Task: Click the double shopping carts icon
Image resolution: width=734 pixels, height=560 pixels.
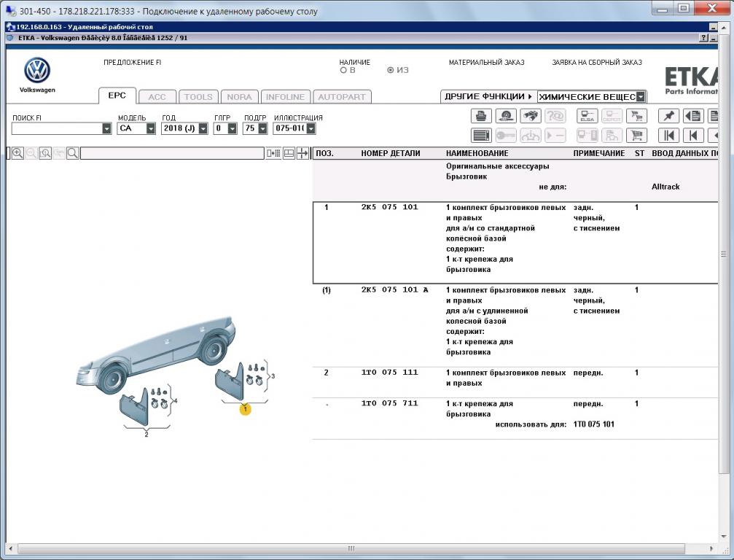Action: [636, 116]
